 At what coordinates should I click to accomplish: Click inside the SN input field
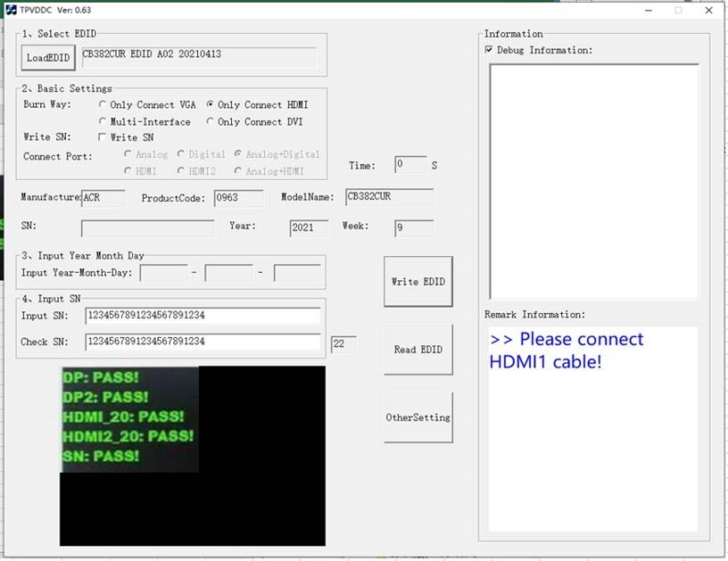[147, 226]
